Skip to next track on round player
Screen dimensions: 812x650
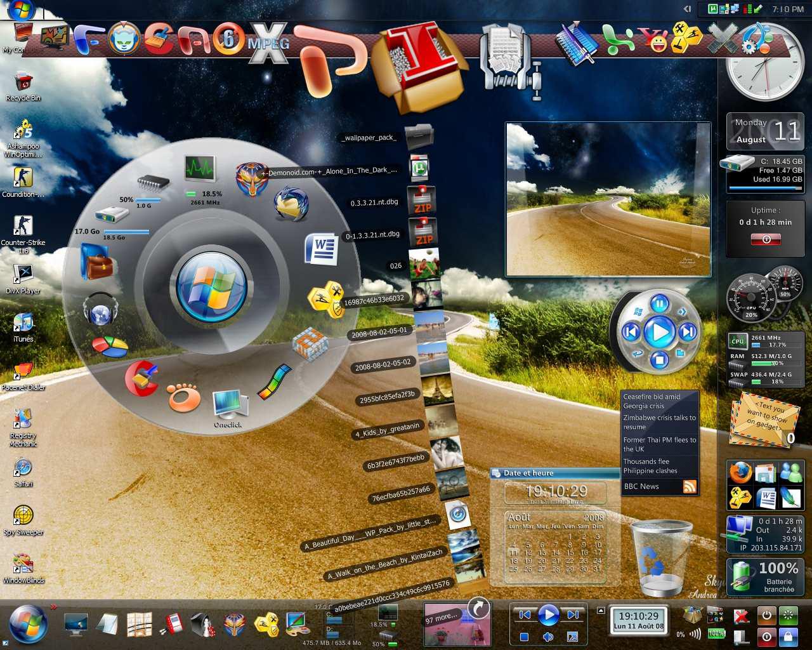[688, 332]
